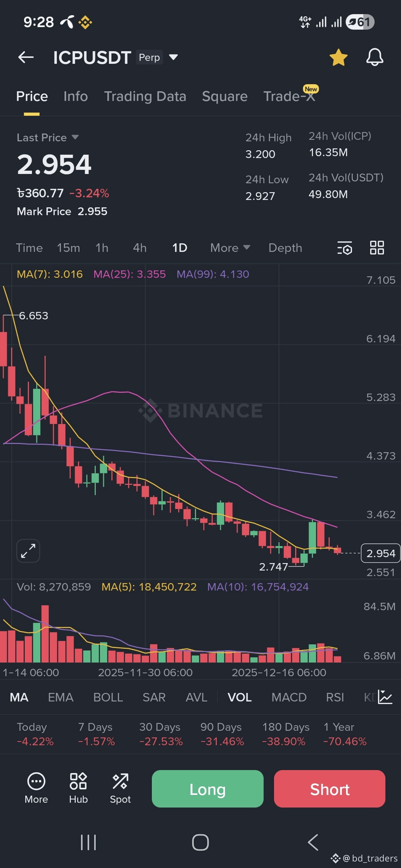Enable the AVL indicator

click(196, 697)
